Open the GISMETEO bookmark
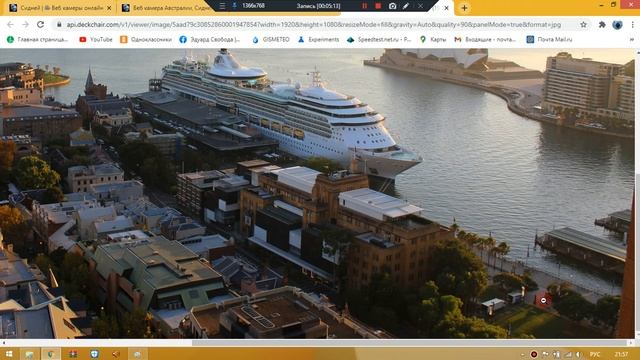Viewport: 640px width, 360px height. point(271,40)
